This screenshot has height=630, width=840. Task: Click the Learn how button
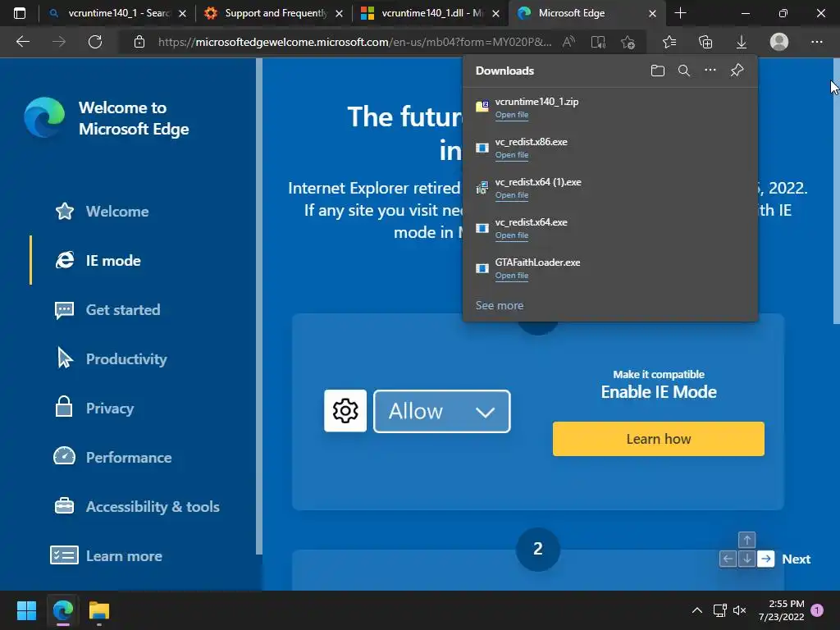659,439
